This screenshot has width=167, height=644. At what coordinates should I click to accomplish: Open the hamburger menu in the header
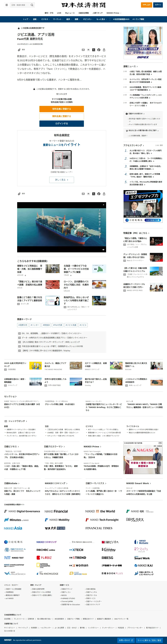point(7,5)
